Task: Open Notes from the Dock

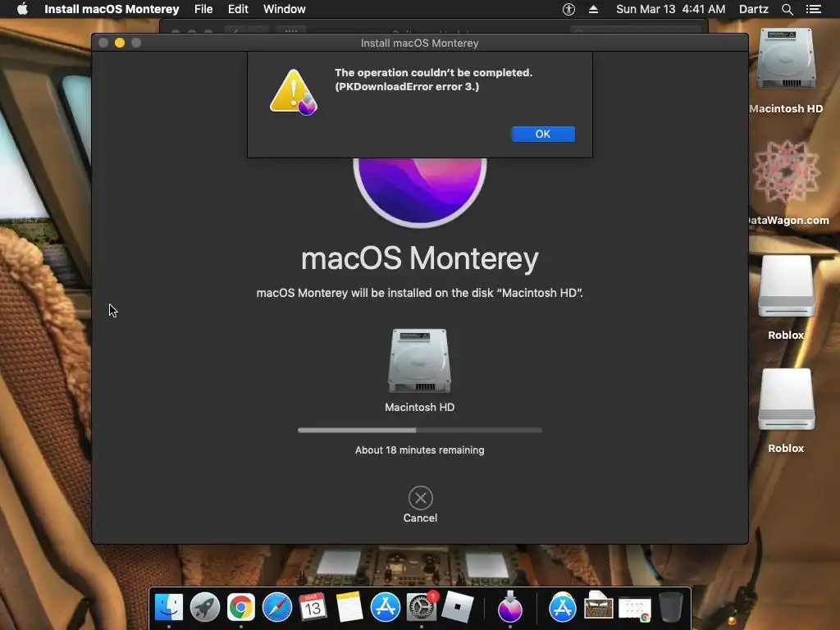Action: 349,607
